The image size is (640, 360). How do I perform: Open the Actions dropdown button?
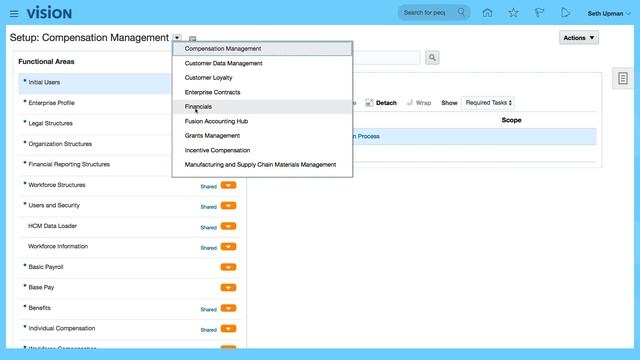579,38
